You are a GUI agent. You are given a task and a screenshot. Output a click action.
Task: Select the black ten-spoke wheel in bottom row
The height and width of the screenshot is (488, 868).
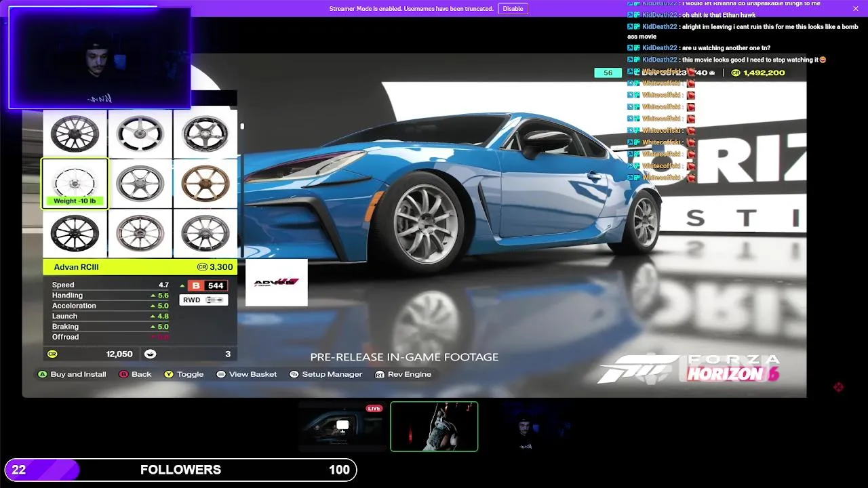[x=75, y=233]
